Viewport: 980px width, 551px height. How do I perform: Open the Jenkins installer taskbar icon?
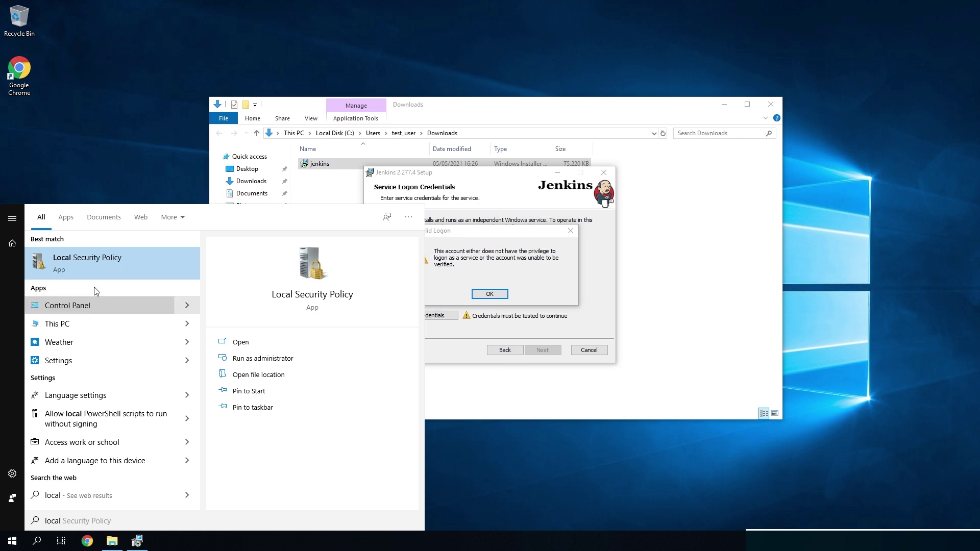(x=137, y=541)
